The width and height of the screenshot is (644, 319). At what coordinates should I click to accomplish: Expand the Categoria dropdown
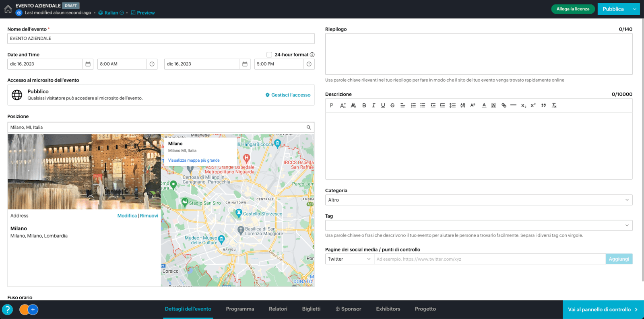pos(478,200)
